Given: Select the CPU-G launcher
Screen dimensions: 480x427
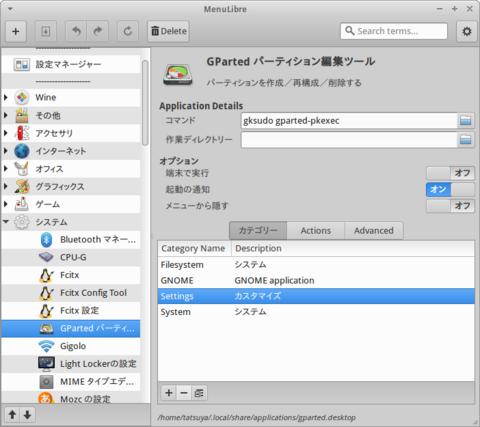Looking at the screenshot, I should click(71, 257).
